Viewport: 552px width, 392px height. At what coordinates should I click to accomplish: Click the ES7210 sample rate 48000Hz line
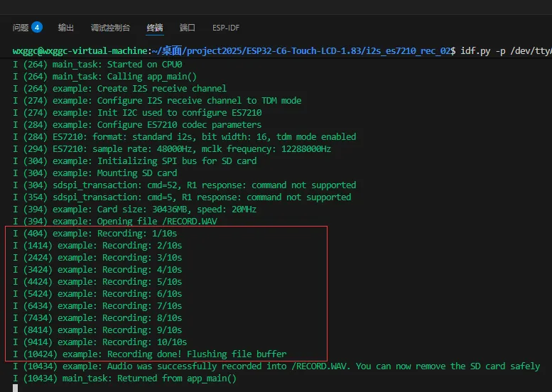click(172, 148)
